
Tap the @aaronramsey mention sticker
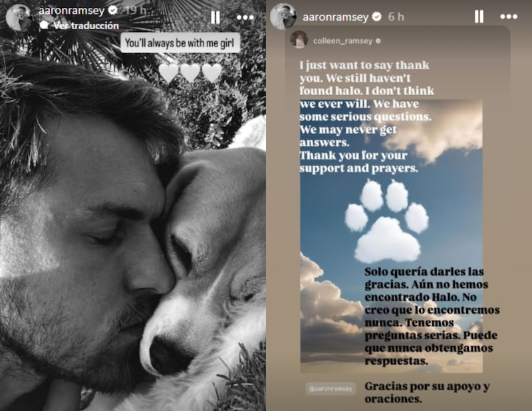click(331, 388)
